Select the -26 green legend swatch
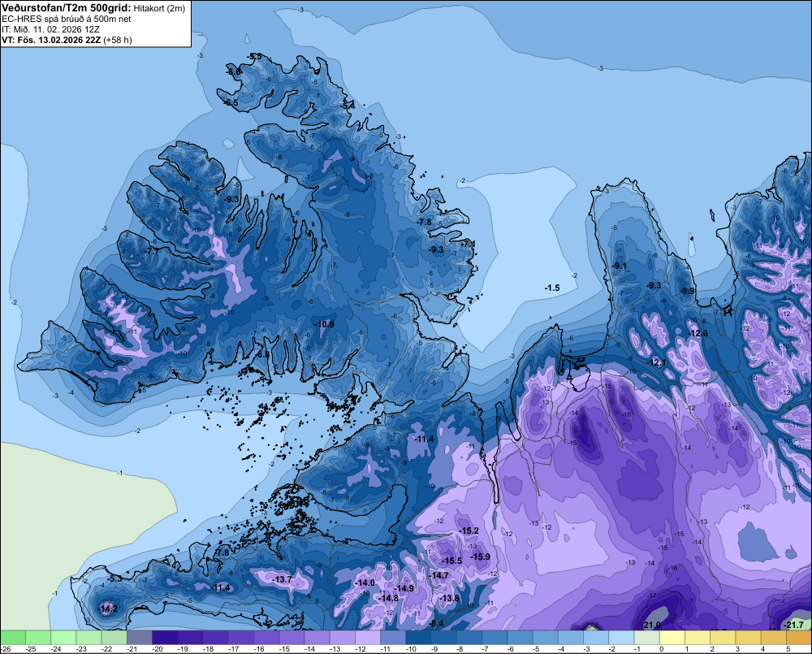812x654 pixels. click(x=13, y=637)
